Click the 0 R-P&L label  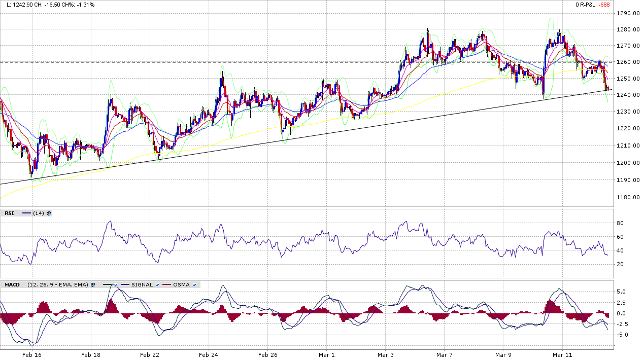(x=586, y=5)
